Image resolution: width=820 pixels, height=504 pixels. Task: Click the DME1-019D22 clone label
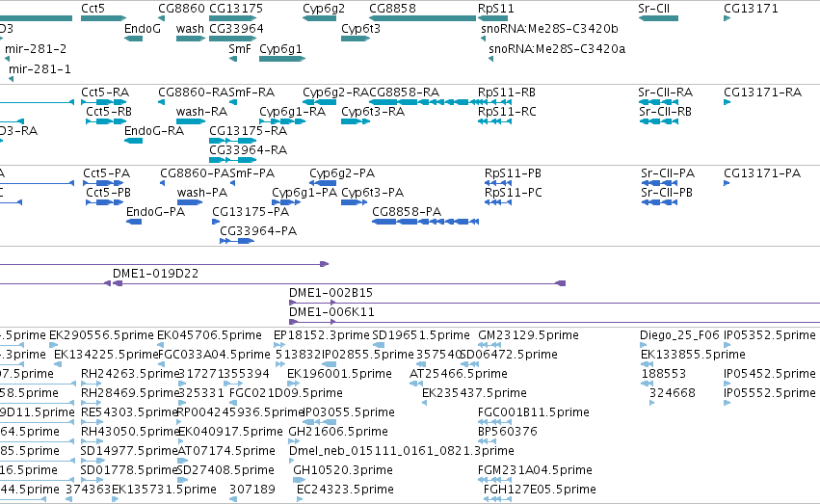(156, 274)
